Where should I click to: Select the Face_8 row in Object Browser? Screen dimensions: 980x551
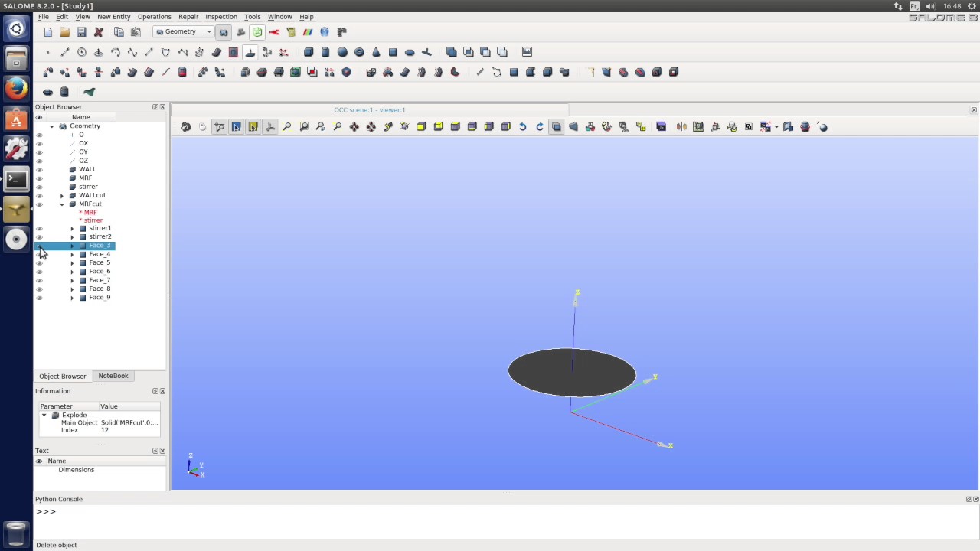(x=100, y=289)
